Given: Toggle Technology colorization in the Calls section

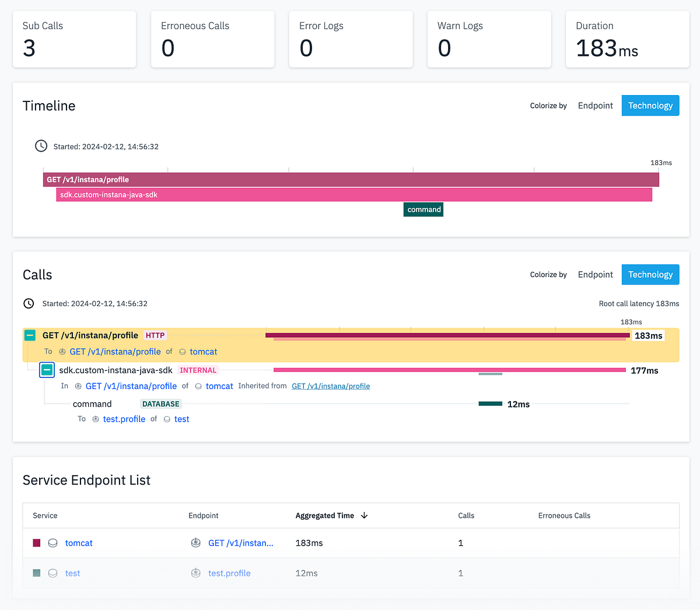Looking at the screenshot, I should (650, 274).
